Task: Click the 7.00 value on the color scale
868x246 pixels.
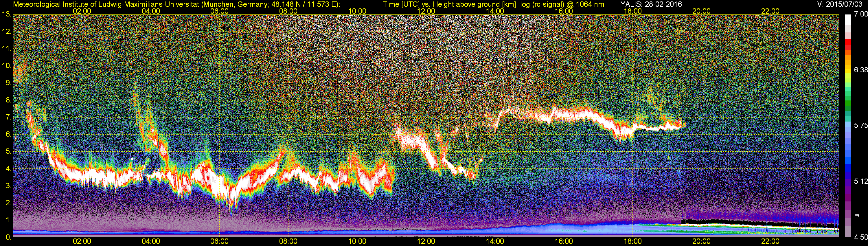Action: tap(860, 14)
